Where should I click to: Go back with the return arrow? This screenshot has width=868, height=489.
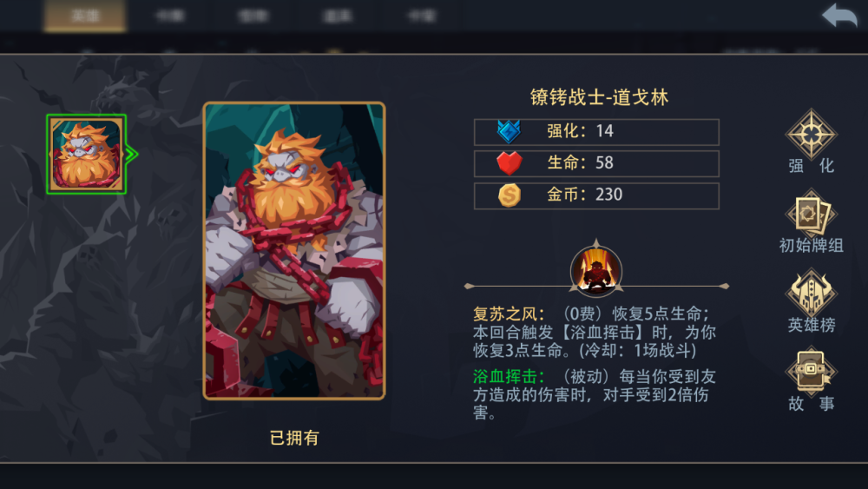pyautogui.click(x=839, y=15)
